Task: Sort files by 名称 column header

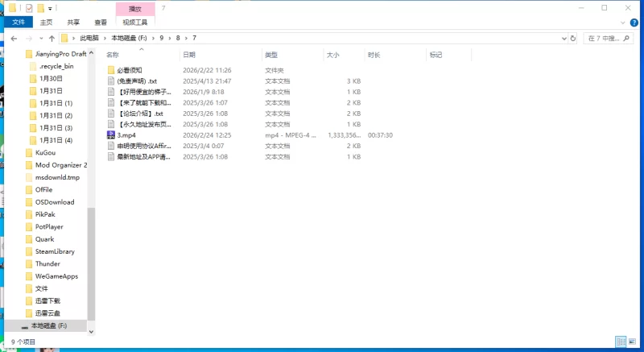Action: (x=113, y=55)
